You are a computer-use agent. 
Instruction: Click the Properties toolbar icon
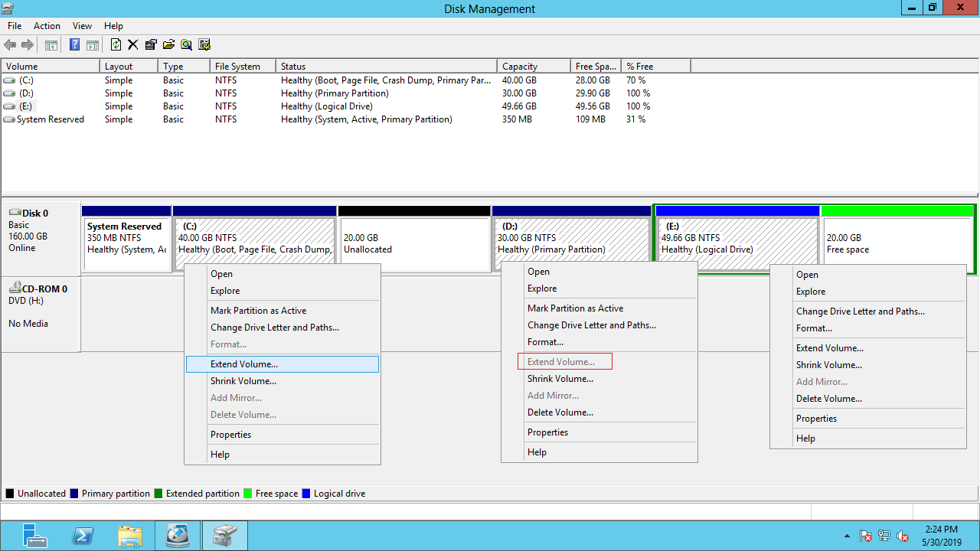pos(151,45)
